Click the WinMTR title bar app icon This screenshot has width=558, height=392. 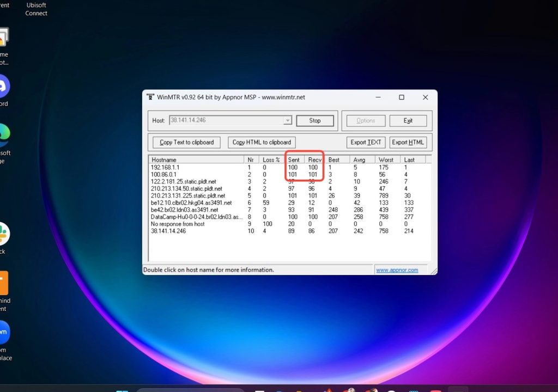click(150, 97)
